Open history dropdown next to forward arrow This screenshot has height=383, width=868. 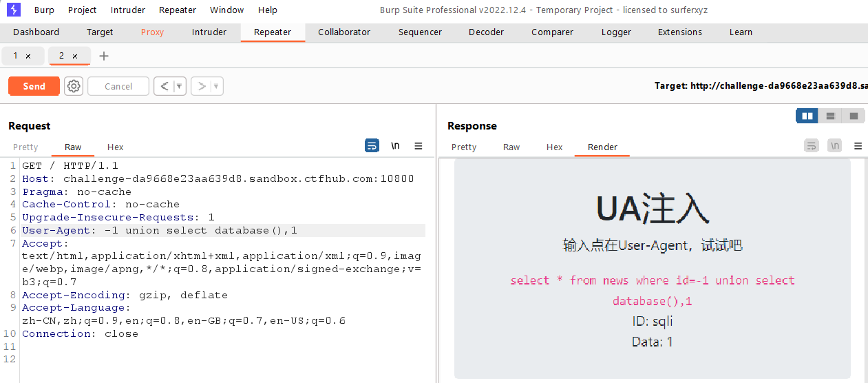(217, 86)
